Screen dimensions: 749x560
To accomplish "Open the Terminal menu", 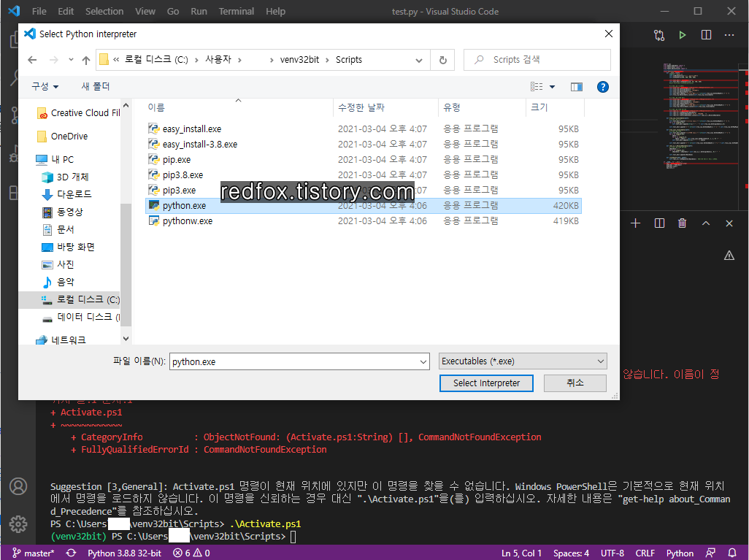I will 236,11.
